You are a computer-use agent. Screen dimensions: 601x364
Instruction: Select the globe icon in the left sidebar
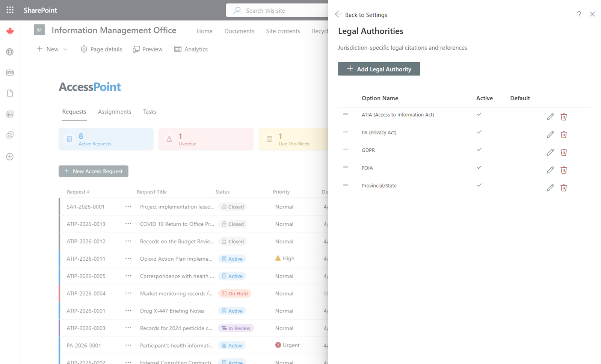pyautogui.click(x=10, y=52)
